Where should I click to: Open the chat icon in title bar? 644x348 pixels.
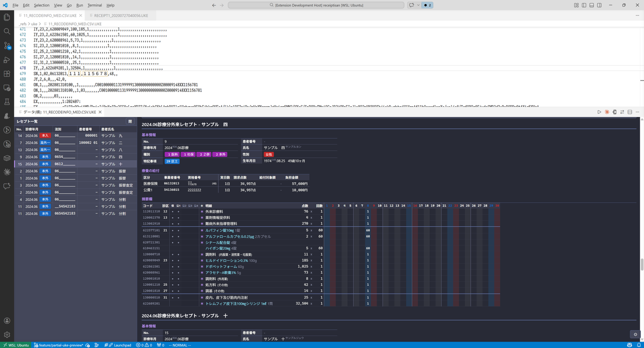411,5
